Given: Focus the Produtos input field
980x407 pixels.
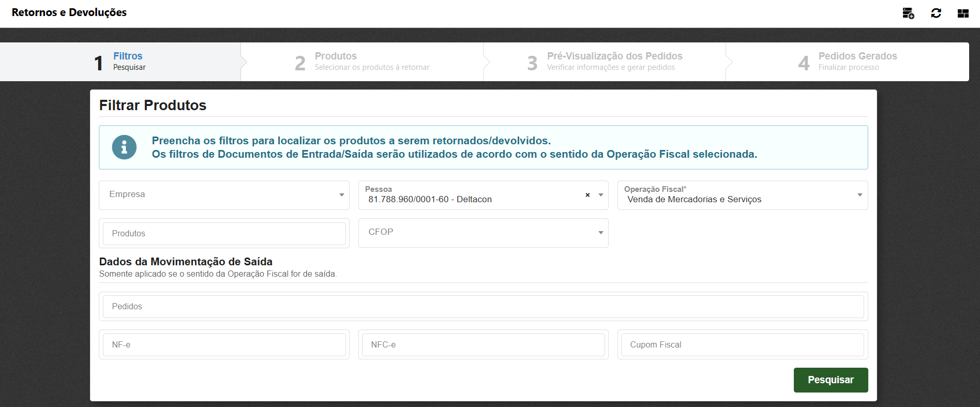Looking at the screenshot, I should pyautogui.click(x=224, y=234).
